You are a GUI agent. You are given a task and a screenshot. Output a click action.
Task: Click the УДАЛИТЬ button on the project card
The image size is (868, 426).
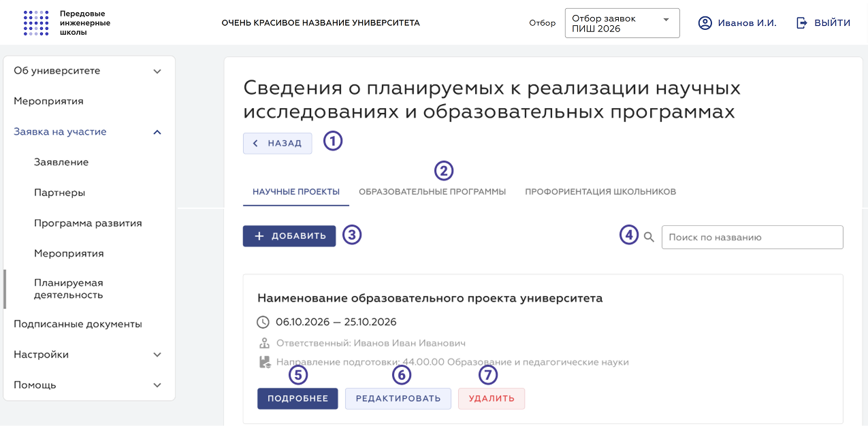click(492, 398)
